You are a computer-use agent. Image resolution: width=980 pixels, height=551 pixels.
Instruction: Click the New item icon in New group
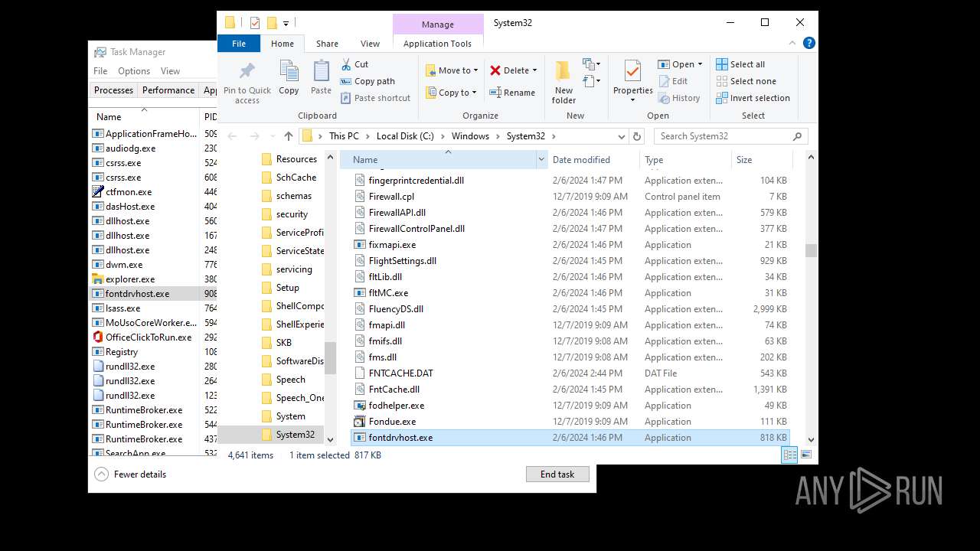coord(590,64)
